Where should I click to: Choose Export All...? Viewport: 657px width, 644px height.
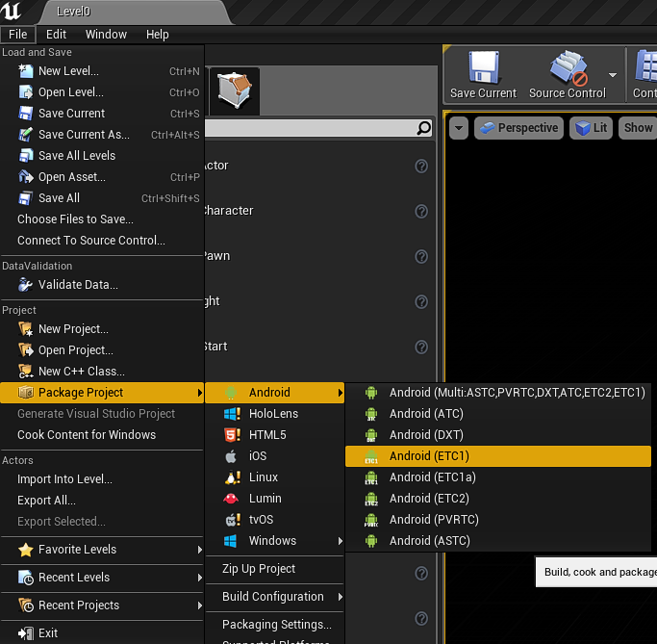click(102, 501)
